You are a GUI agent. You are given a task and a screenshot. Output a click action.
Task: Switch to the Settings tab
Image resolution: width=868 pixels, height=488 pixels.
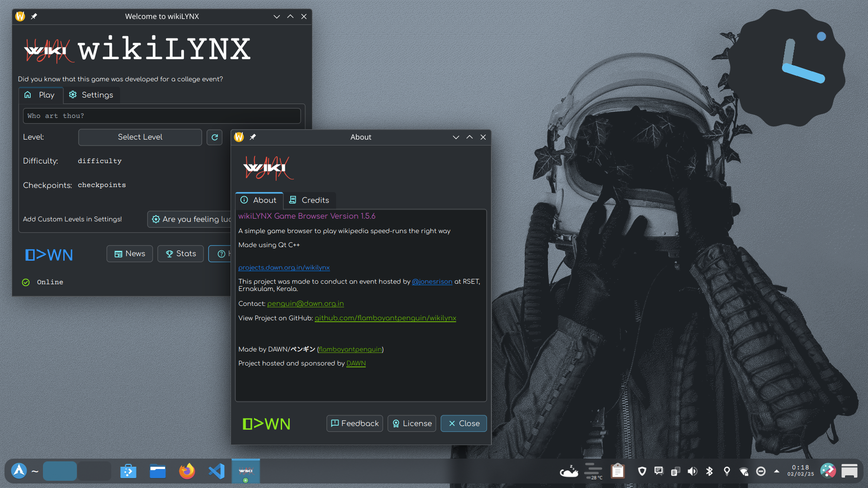click(x=91, y=95)
